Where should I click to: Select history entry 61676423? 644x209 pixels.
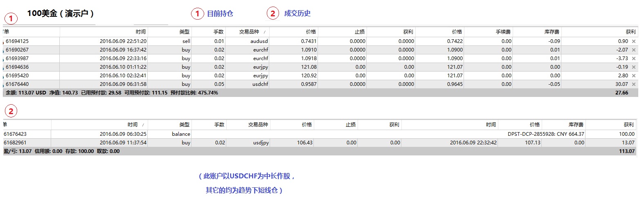coord(15,134)
